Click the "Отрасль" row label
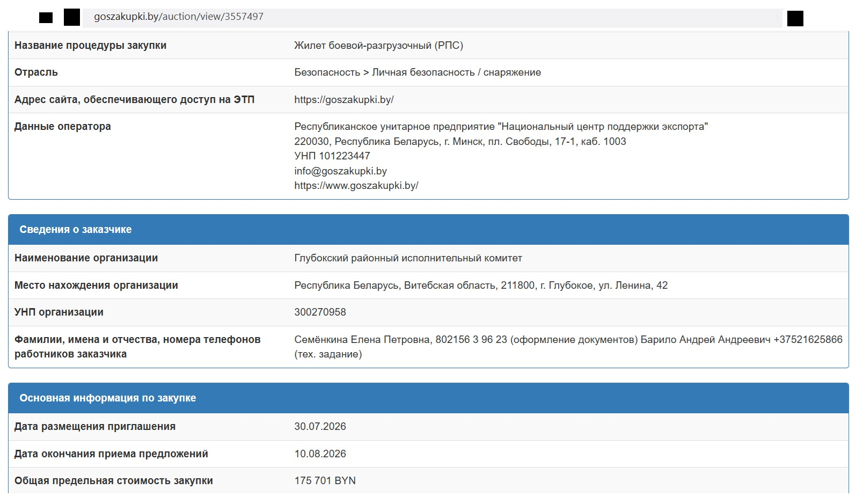Viewport: 856px width, 504px height. point(36,72)
